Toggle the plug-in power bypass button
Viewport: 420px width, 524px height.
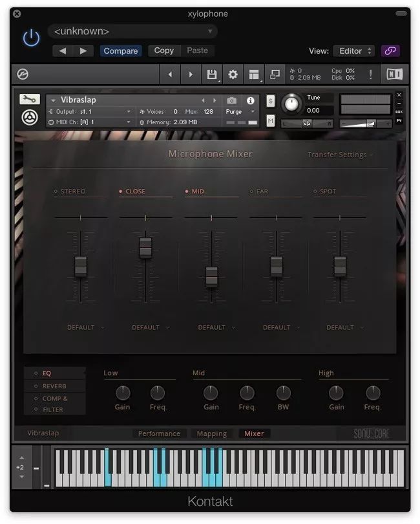32,38
